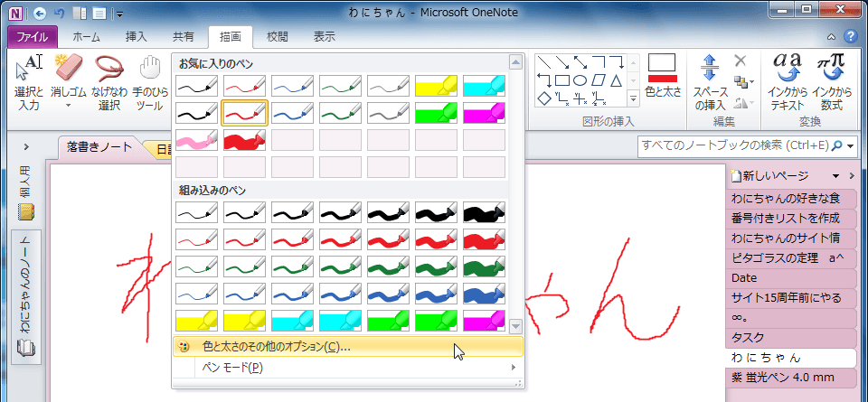868x402 pixels.
Task: Pick the thickest black built-in pen
Action: [484, 212]
